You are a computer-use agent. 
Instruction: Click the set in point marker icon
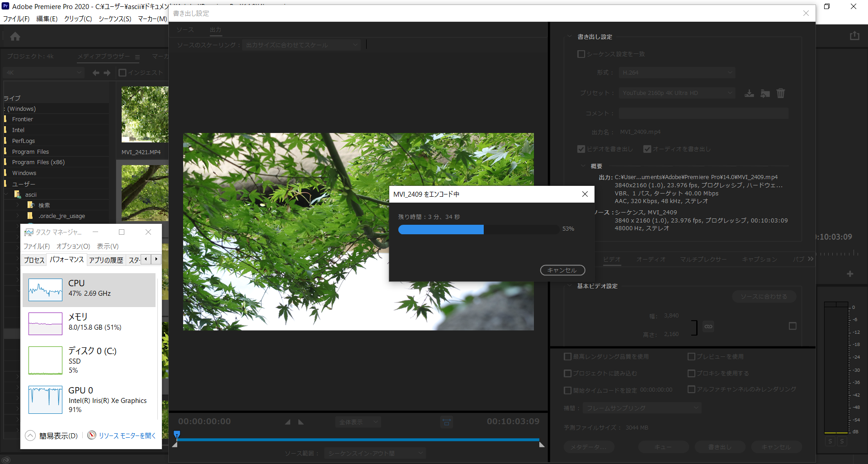click(x=288, y=422)
